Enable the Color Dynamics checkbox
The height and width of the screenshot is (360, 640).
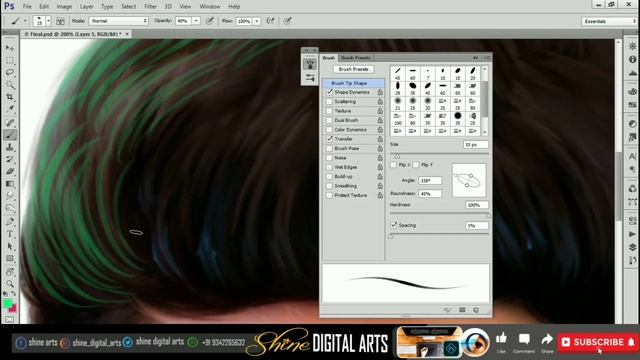329,130
